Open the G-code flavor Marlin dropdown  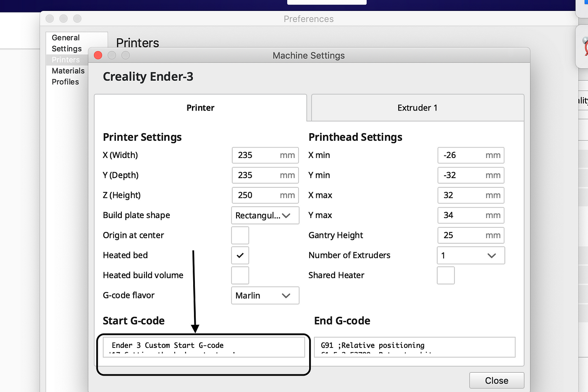pos(265,295)
